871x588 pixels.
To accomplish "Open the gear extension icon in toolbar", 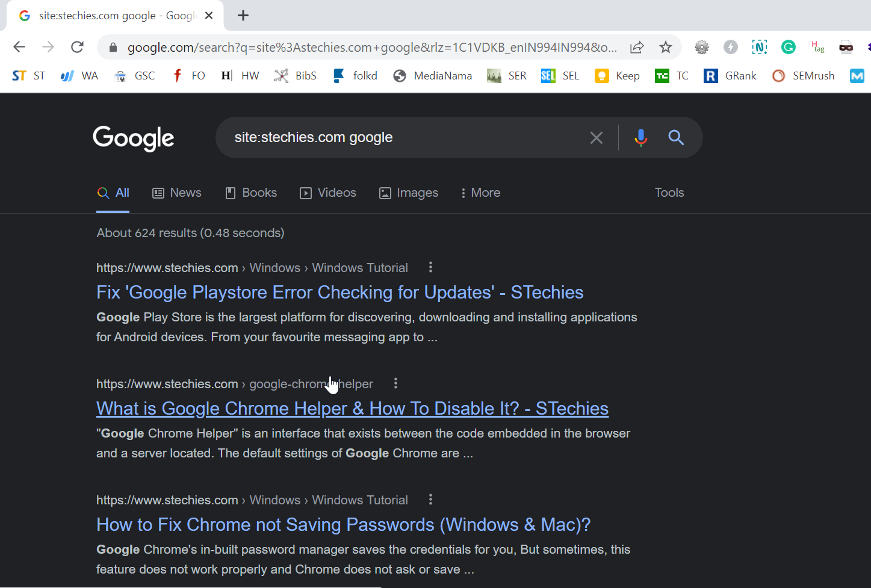I will click(702, 47).
